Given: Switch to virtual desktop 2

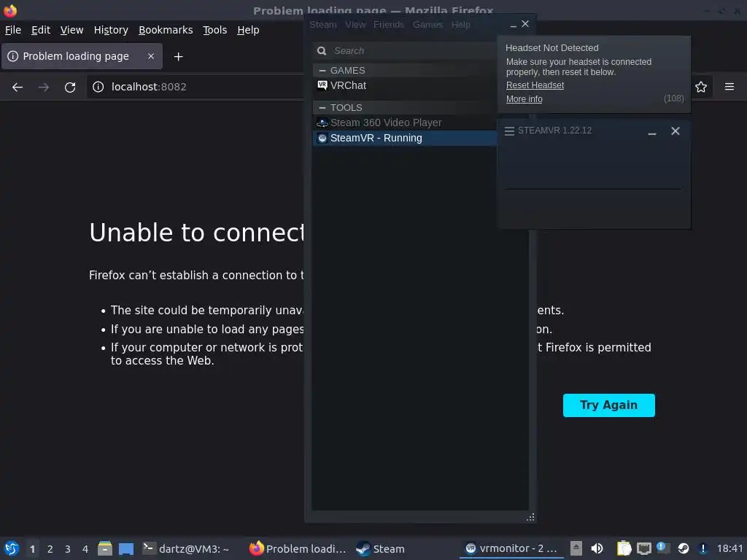Looking at the screenshot, I should click(x=50, y=549).
